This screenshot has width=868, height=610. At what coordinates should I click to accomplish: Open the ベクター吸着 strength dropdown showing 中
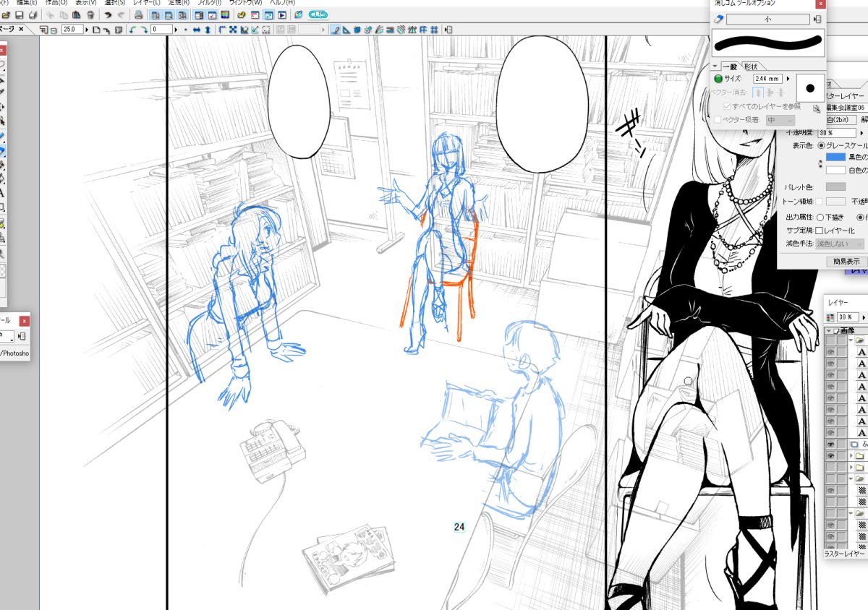(x=780, y=120)
